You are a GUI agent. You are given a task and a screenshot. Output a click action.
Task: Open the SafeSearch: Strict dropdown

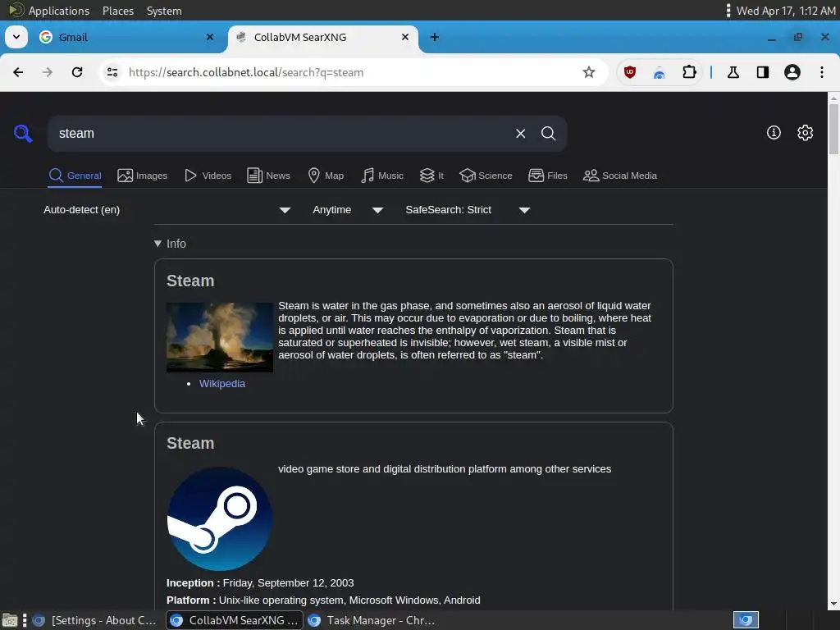pos(467,210)
